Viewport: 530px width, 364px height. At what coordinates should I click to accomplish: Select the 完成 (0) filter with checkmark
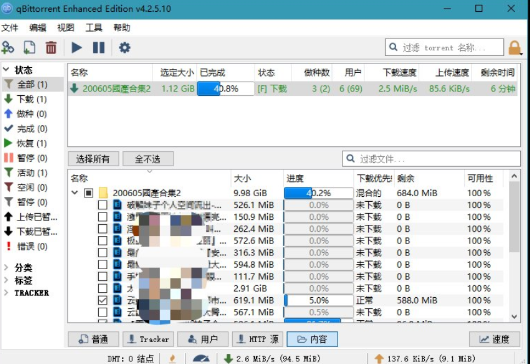(33, 129)
